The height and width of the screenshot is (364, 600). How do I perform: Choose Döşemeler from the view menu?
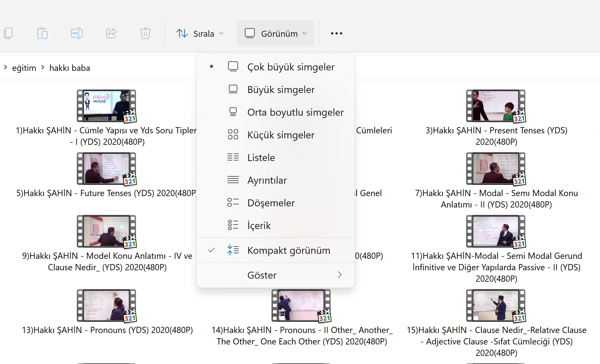coord(271,203)
